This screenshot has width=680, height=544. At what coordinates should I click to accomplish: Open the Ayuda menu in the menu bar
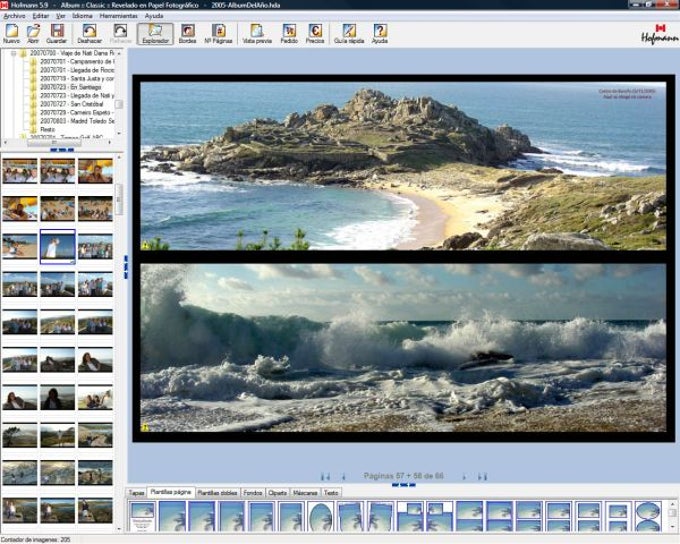point(154,16)
